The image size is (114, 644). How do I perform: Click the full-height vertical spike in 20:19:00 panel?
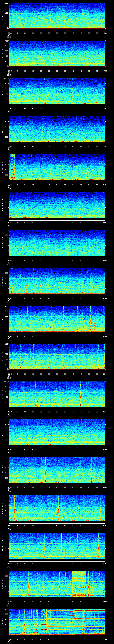pyautogui.click(x=61, y=546)
